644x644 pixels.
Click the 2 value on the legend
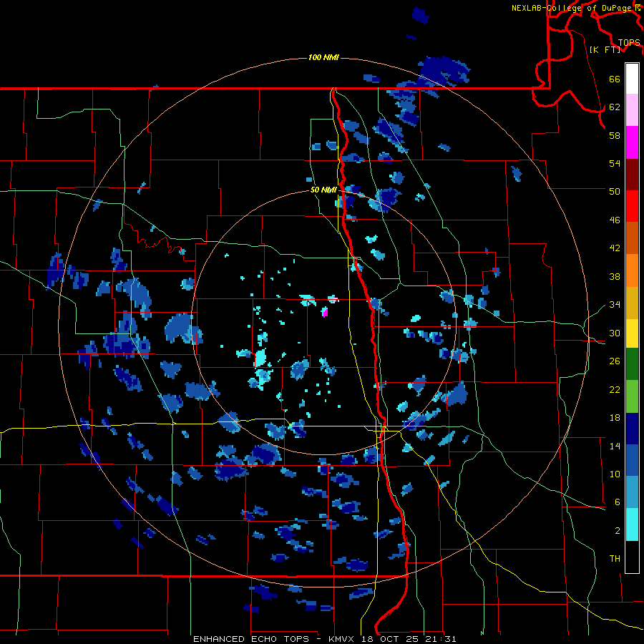click(618, 531)
